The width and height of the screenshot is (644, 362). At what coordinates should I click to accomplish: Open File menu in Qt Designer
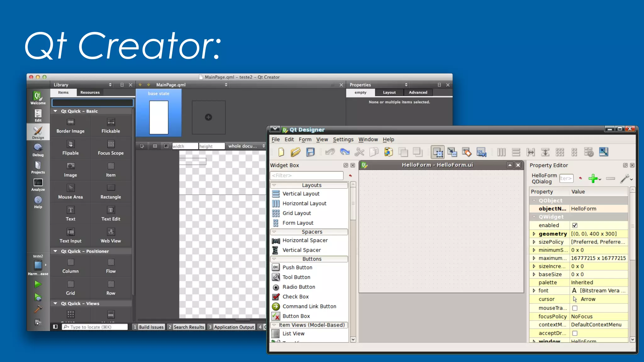tap(275, 140)
